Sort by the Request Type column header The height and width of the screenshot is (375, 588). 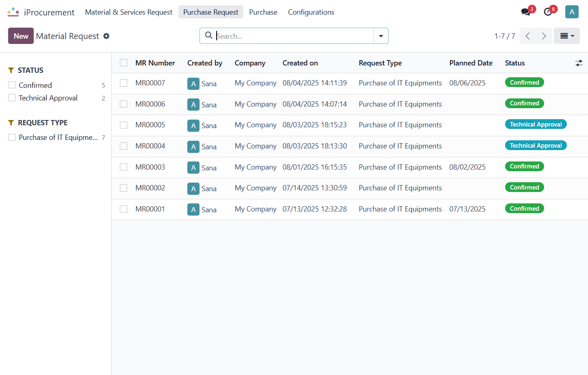[x=380, y=63]
